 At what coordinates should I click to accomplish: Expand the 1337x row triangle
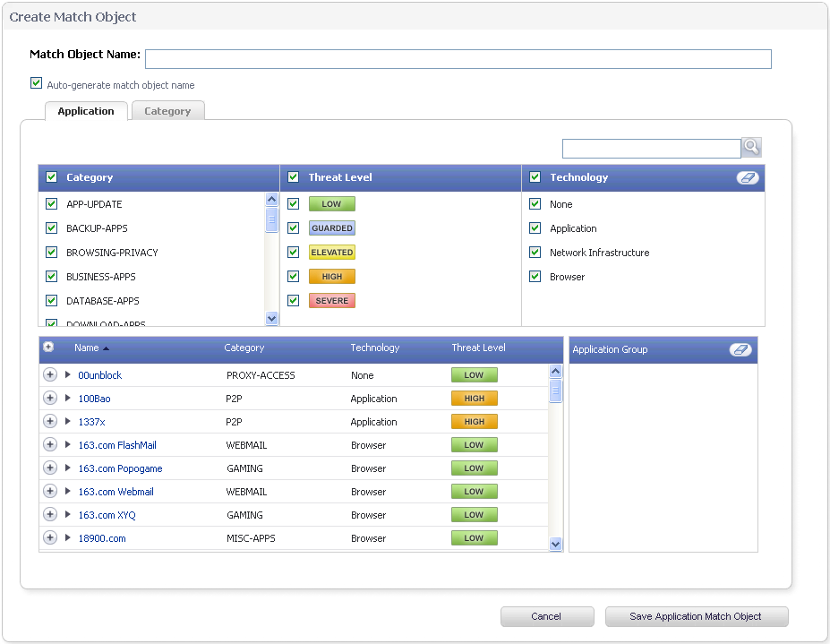click(x=68, y=422)
